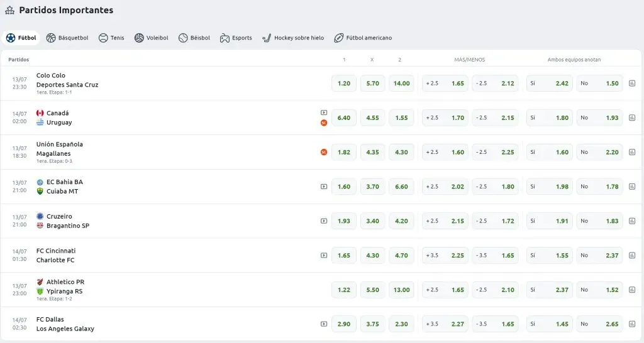Select Canadá win odds 6.40
This screenshot has width=644, height=343.
(344, 117)
